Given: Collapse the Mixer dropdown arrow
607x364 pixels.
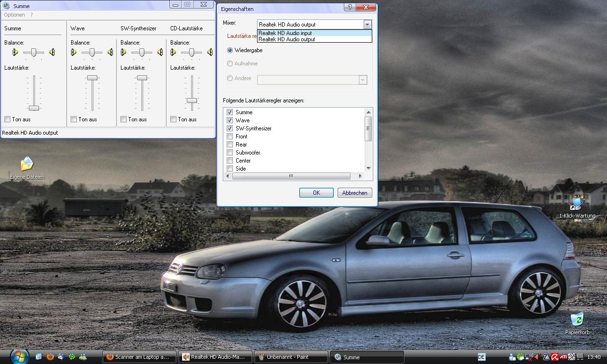Looking at the screenshot, I should click(368, 24).
